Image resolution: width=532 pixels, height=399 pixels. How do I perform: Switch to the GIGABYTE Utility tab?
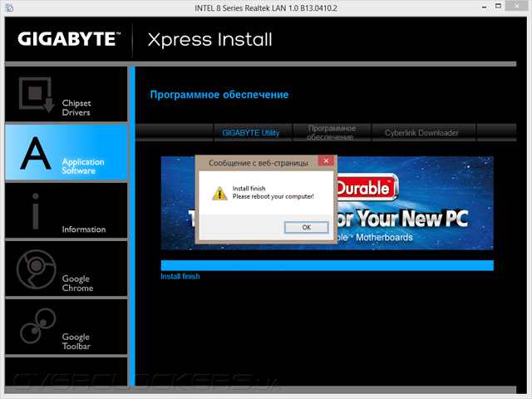click(251, 133)
